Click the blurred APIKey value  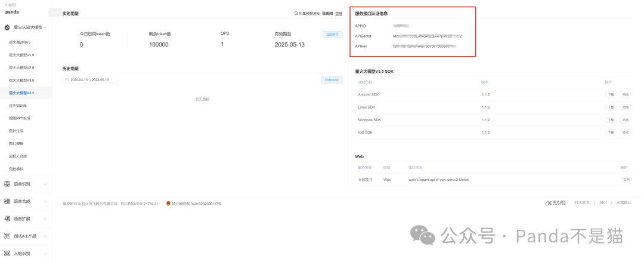[x=425, y=46]
